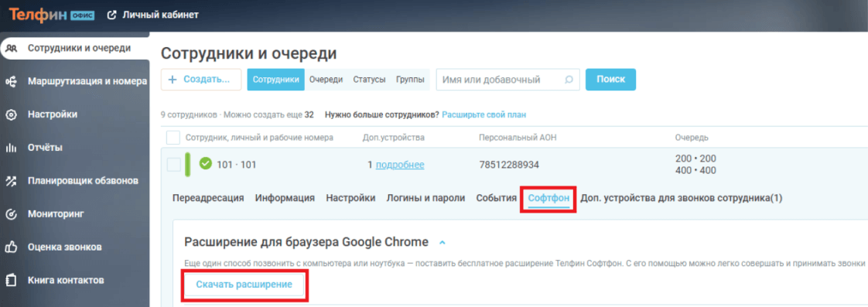Collapse the Google Chrome extension section chevron
This screenshot has width=868, height=307.
[442, 242]
